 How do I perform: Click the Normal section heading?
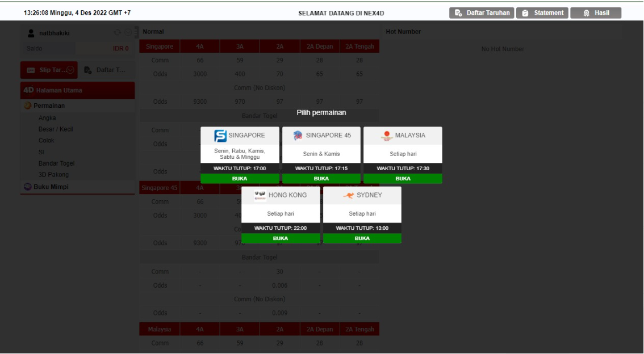pos(153,32)
